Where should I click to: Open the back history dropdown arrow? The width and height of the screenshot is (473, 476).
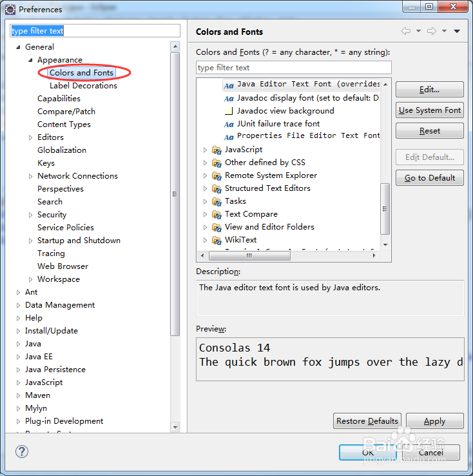click(418, 31)
